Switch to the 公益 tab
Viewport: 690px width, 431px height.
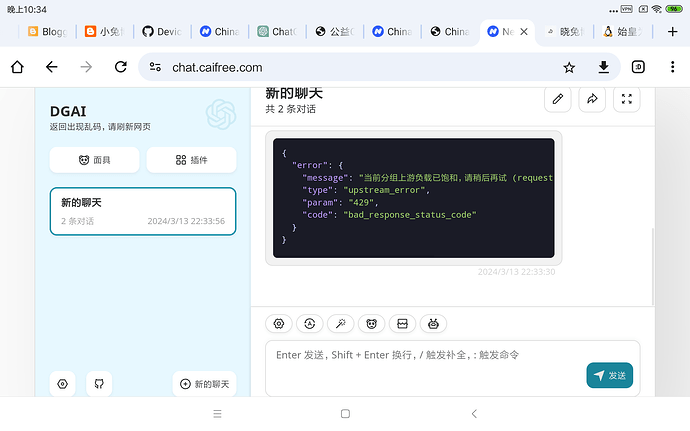point(334,32)
